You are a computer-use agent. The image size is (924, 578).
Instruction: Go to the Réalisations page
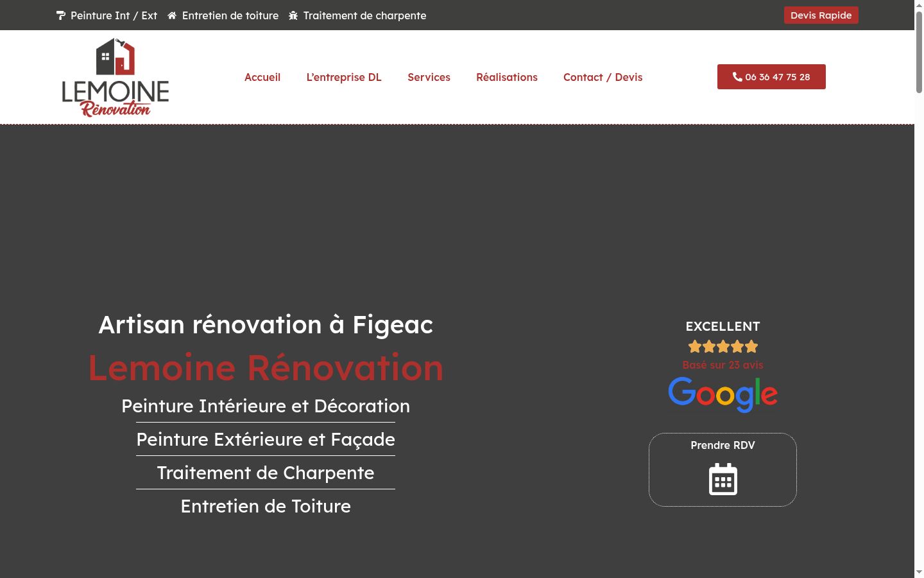point(507,77)
